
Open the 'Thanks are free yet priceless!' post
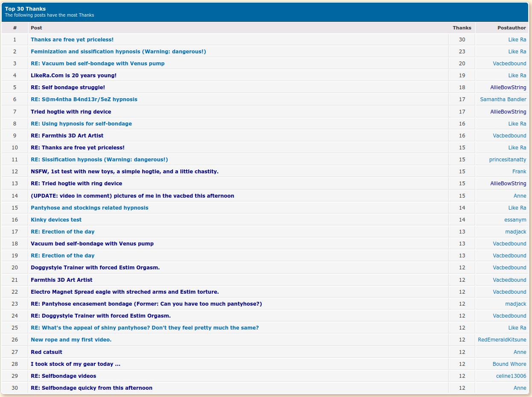click(x=72, y=39)
